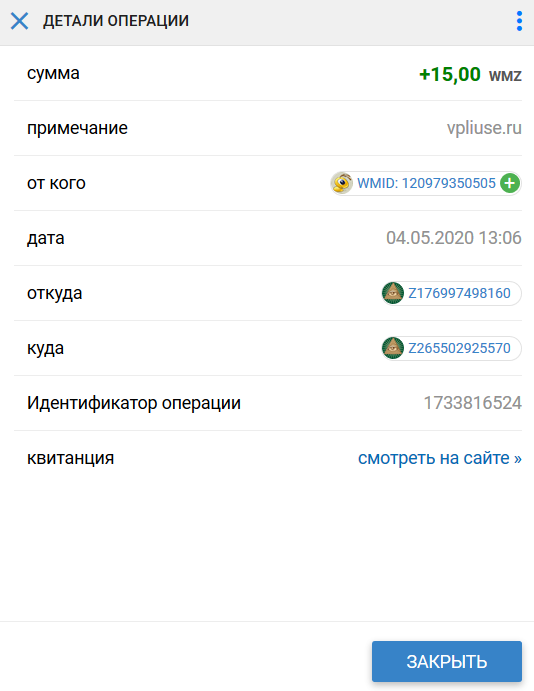
Task: Select source purse Z176997498160
Action: pyautogui.click(x=459, y=293)
